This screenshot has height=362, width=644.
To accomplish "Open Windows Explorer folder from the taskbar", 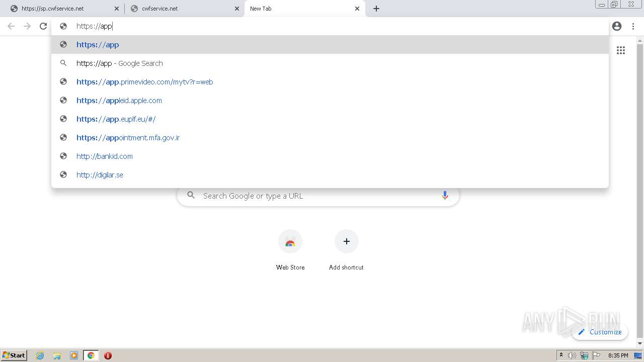I will click(x=57, y=355).
